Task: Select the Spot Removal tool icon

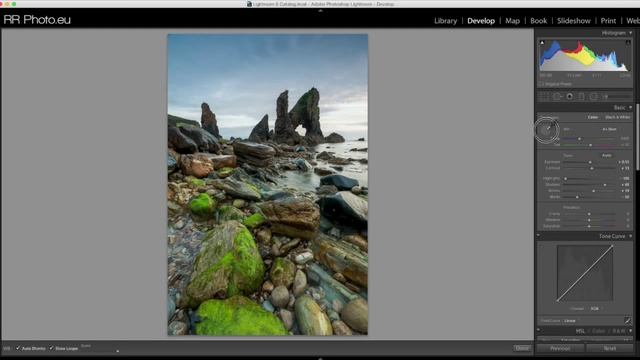Action: [557, 96]
